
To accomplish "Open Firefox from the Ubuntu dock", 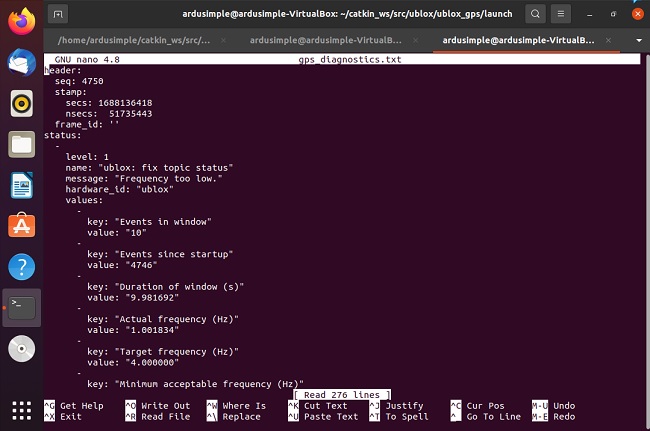I will [21, 19].
